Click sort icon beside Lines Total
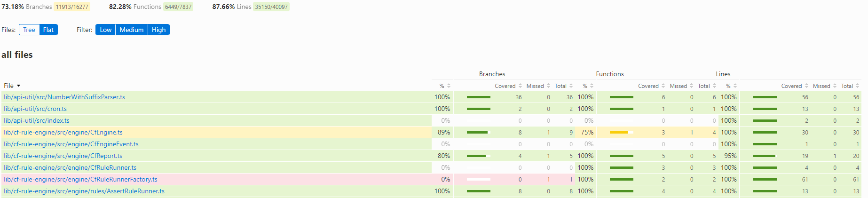The height and width of the screenshot is (198, 868). (x=857, y=86)
